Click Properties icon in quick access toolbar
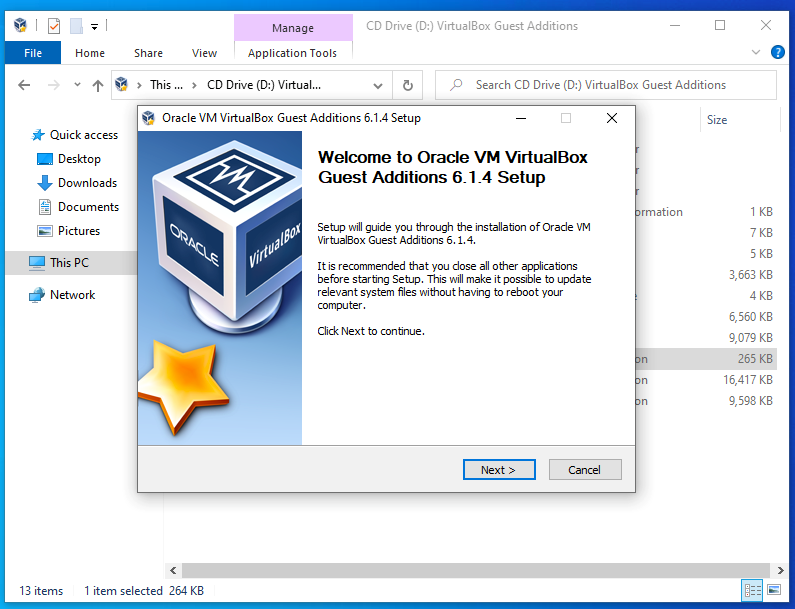 [54, 25]
